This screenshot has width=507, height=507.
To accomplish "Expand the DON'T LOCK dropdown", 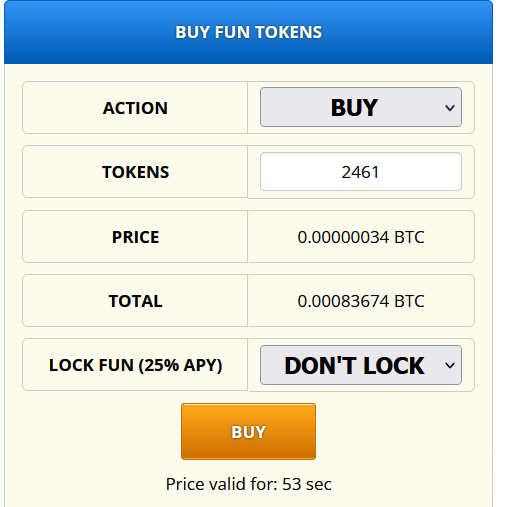I will point(361,365).
